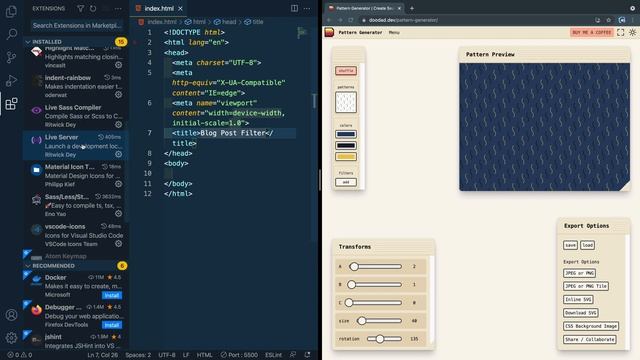Open a new browser tab
Viewport: 640px width, 360px height.
[x=412, y=8]
